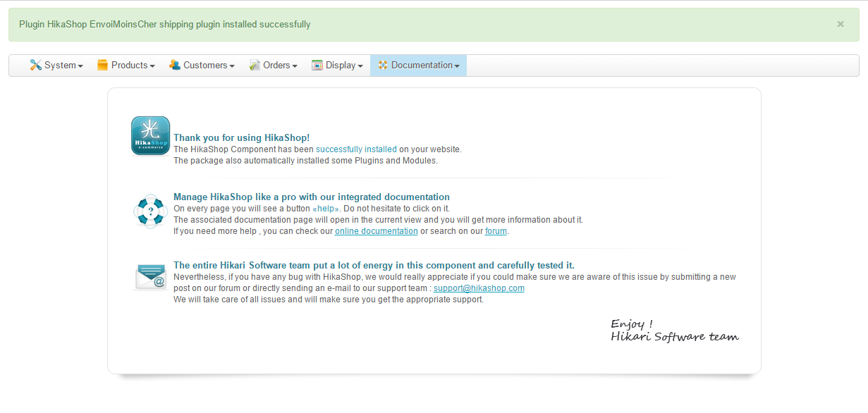Click the email envelope support icon

tap(150, 276)
